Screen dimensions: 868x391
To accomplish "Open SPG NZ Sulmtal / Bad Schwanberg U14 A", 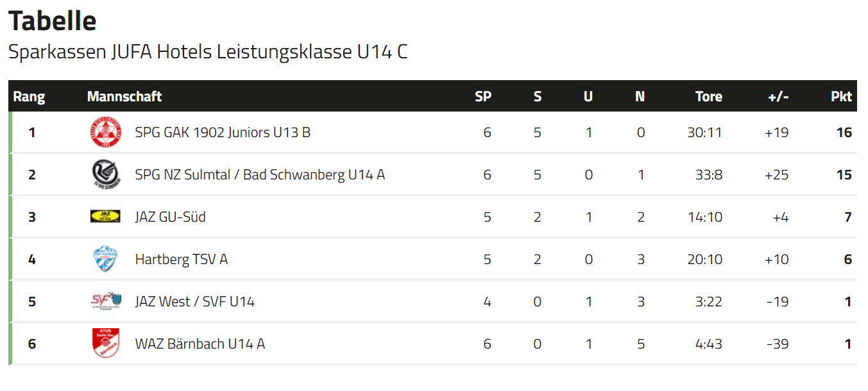I will 260,175.
